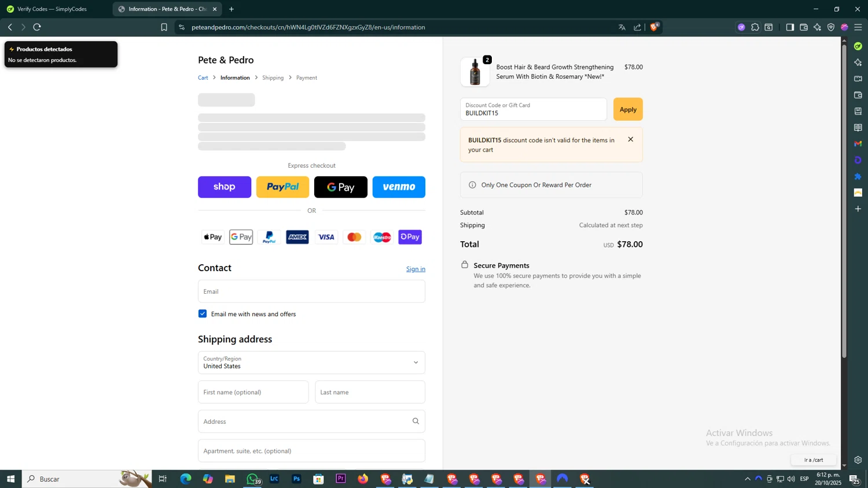Dismiss the BUILDKIT15 invalid code message
Image resolution: width=868 pixels, height=488 pixels.
point(631,139)
